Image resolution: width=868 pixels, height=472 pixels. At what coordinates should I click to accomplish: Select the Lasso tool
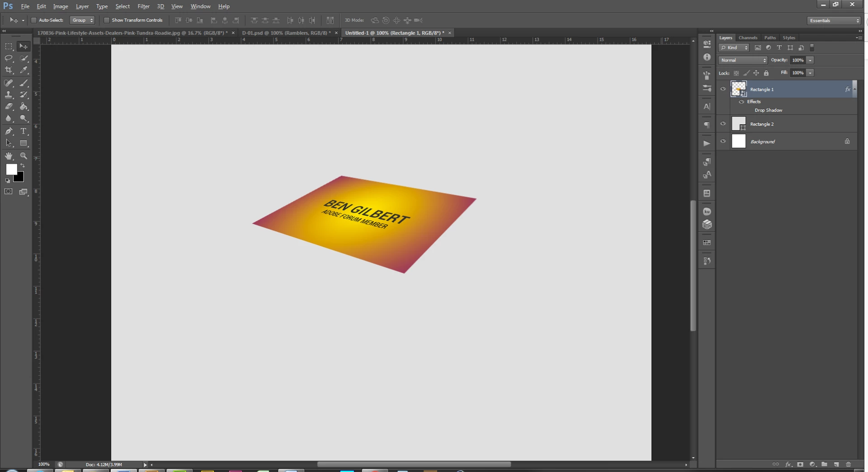9,58
